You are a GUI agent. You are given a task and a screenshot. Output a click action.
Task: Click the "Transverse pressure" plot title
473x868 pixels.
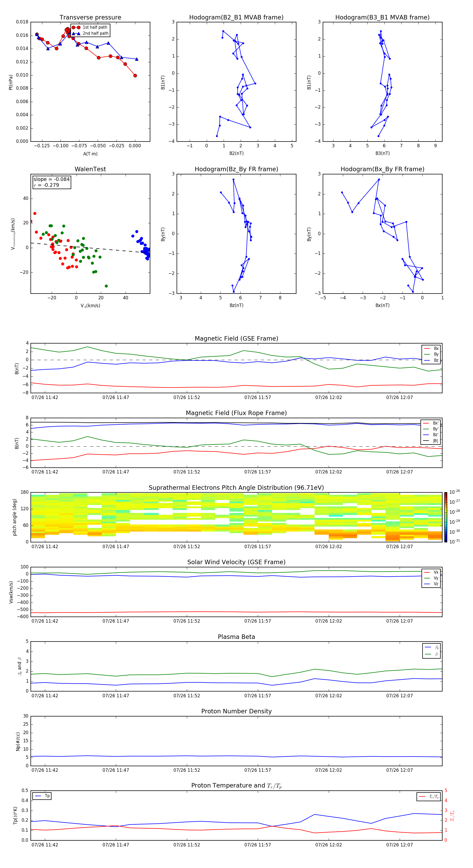click(90, 18)
